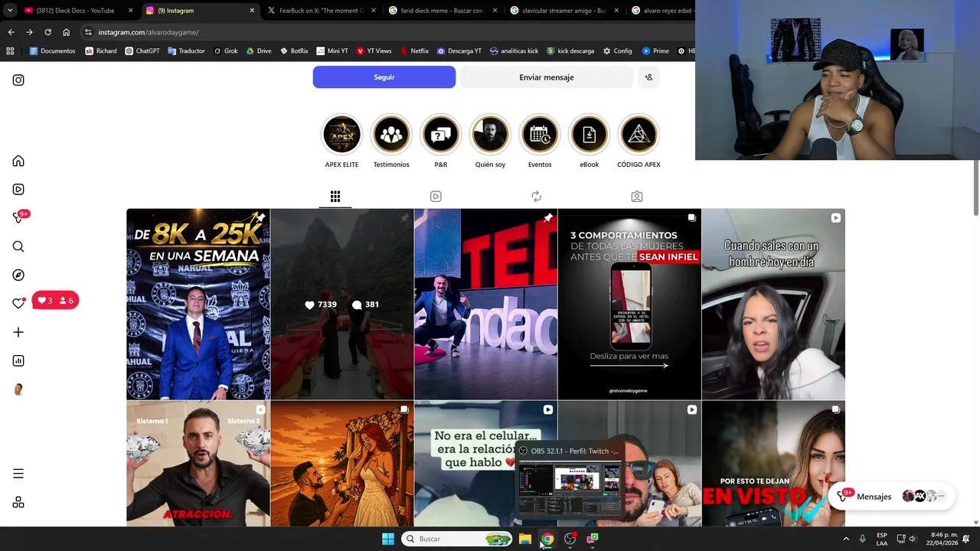This screenshot has height=551, width=980.
Task: Open the Documentos bookmark
Action: click(x=52, y=51)
